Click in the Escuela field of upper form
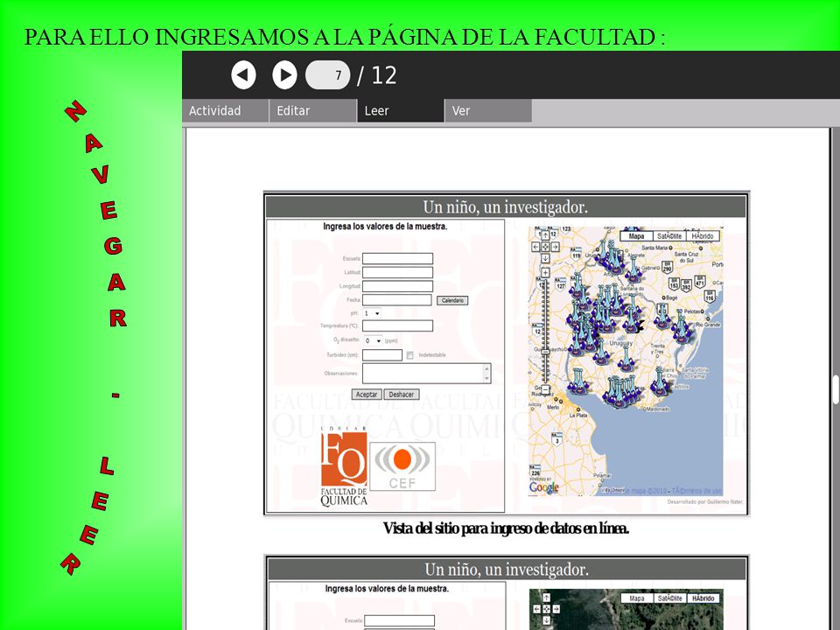The width and height of the screenshot is (840, 630). point(397,259)
